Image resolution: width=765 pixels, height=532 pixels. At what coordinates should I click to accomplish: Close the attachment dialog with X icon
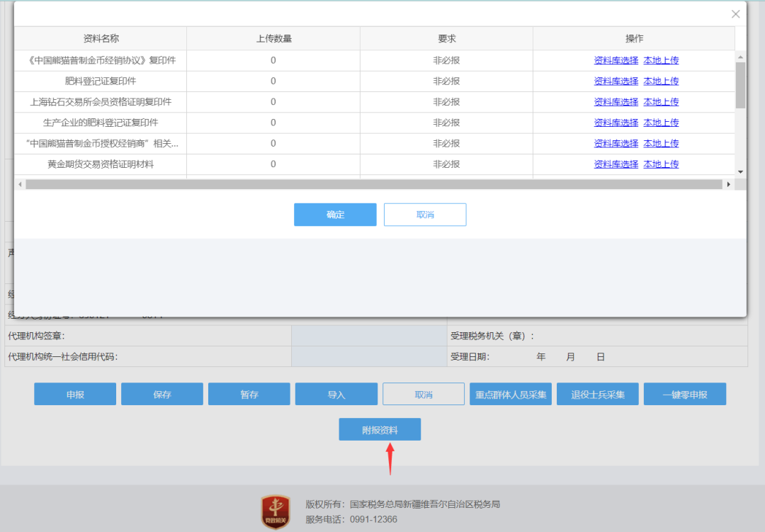coord(735,14)
